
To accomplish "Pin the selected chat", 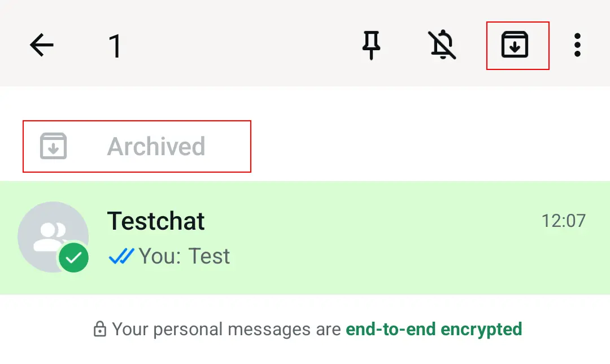I will (x=371, y=45).
